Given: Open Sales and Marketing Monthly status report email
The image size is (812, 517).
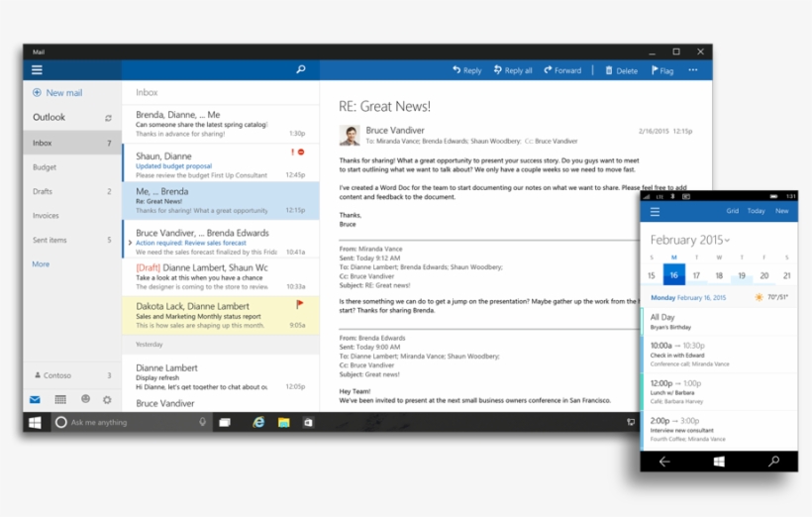Looking at the screenshot, I should pyautogui.click(x=221, y=315).
